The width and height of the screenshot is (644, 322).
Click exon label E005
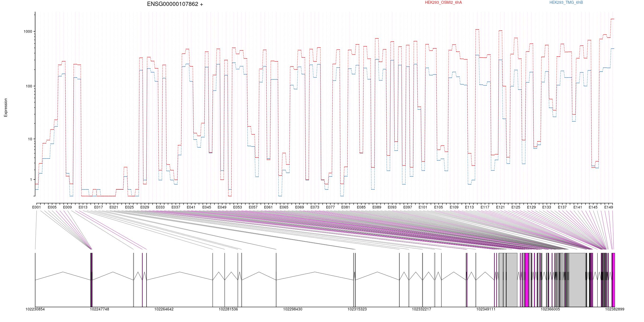click(52, 207)
